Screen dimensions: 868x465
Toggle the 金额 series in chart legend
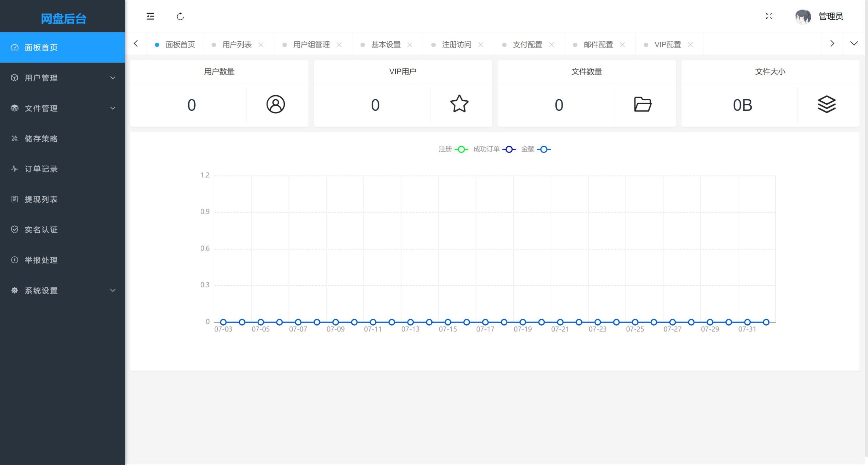point(536,149)
